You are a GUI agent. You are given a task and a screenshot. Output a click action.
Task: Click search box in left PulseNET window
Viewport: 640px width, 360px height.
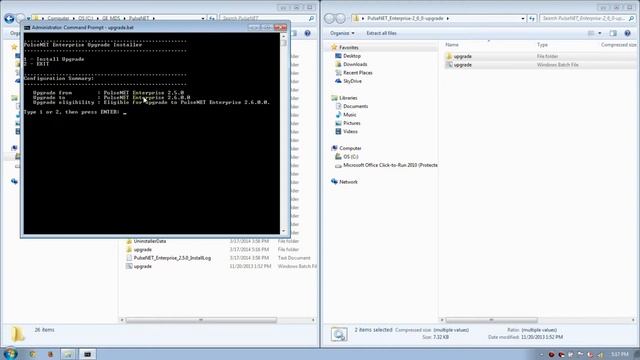(x=267, y=18)
